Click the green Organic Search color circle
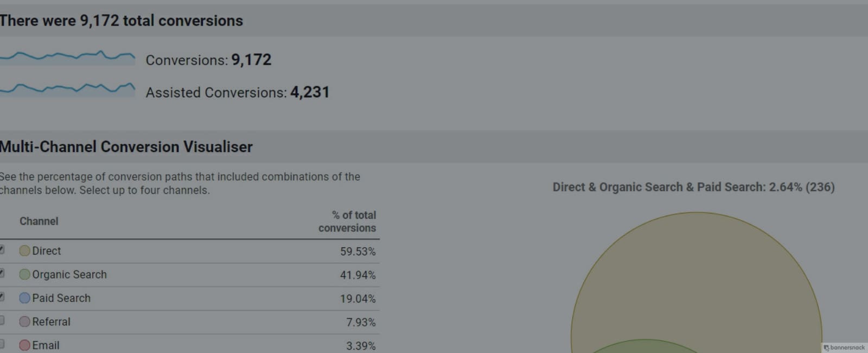This screenshot has height=353, width=868. pos(24,274)
